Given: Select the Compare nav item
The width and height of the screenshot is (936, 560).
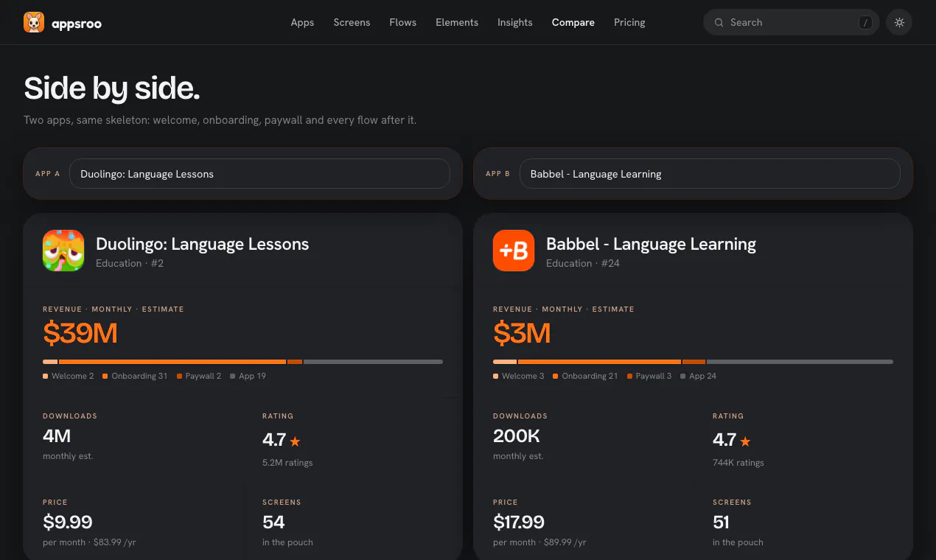Looking at the screenshot, I should coord(573,23).
